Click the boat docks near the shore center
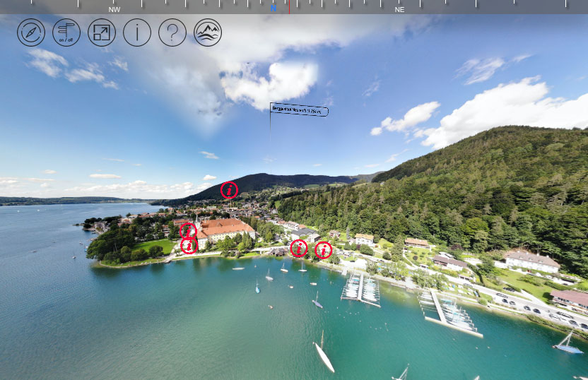This screenshot has width=588, height=380. tap(360, 288)
